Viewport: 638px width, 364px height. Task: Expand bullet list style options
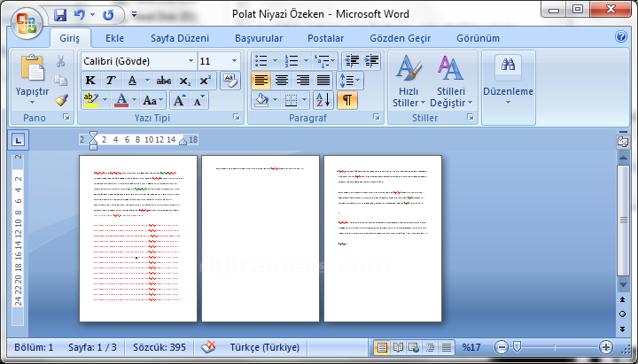point(275,61)
